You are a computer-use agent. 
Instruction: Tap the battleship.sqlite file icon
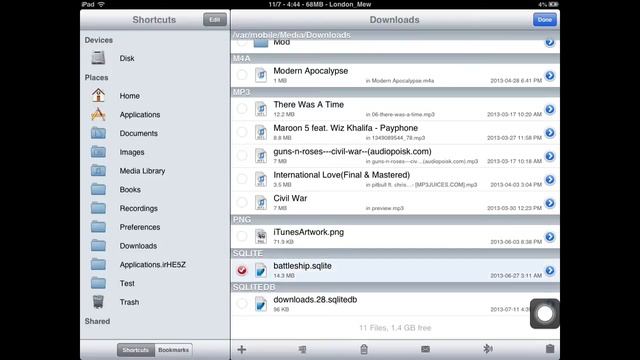261,270
